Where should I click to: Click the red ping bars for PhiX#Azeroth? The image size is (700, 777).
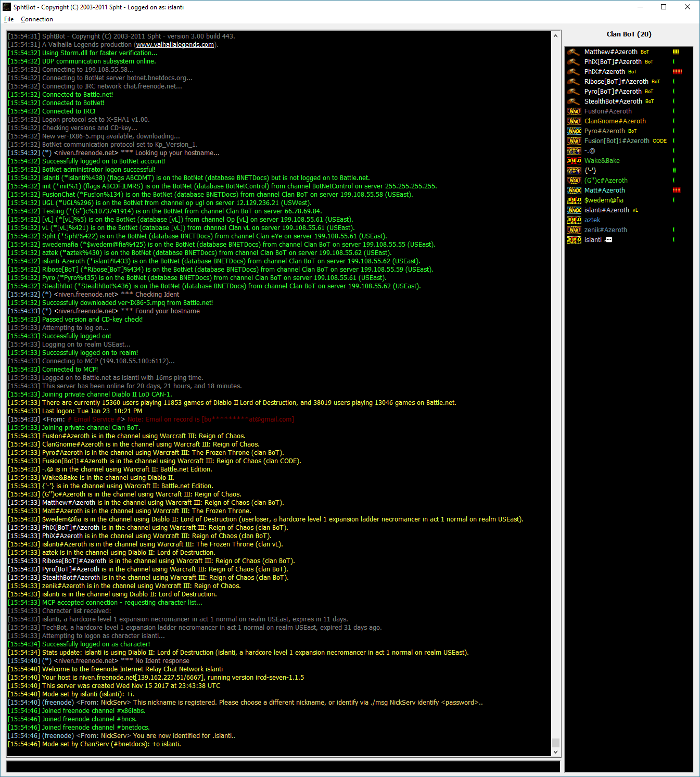pyautogui.click(x=677, y=72)
